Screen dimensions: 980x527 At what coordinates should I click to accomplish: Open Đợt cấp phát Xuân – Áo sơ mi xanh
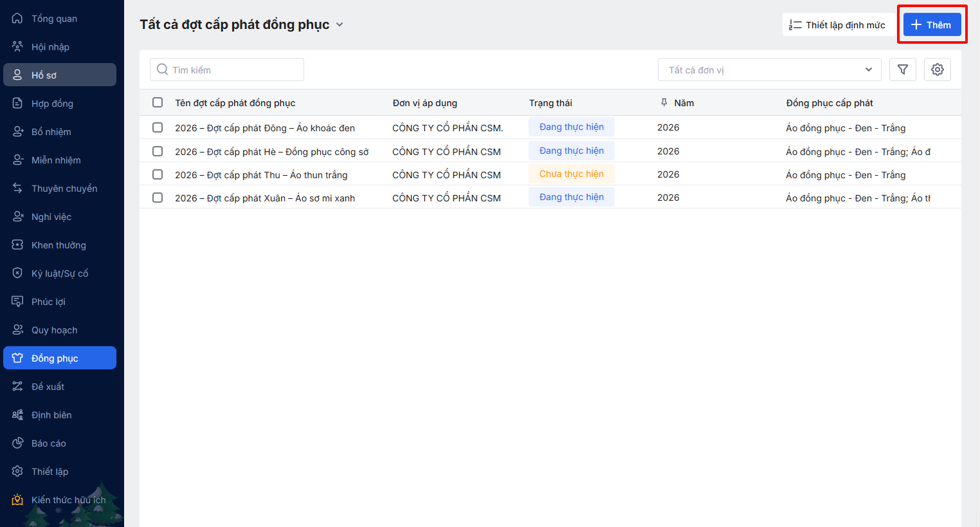tap(265, 198)
